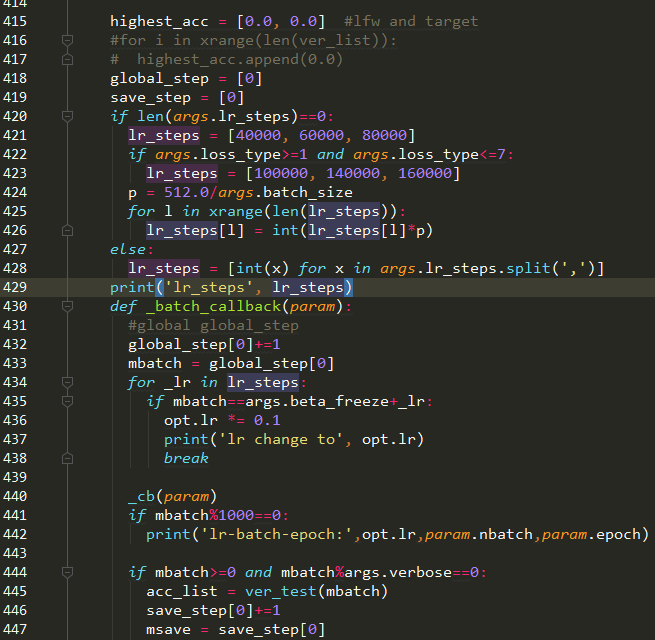Place cursor on 'args.loss_type>=1' condition

click(x=231, y=155)
